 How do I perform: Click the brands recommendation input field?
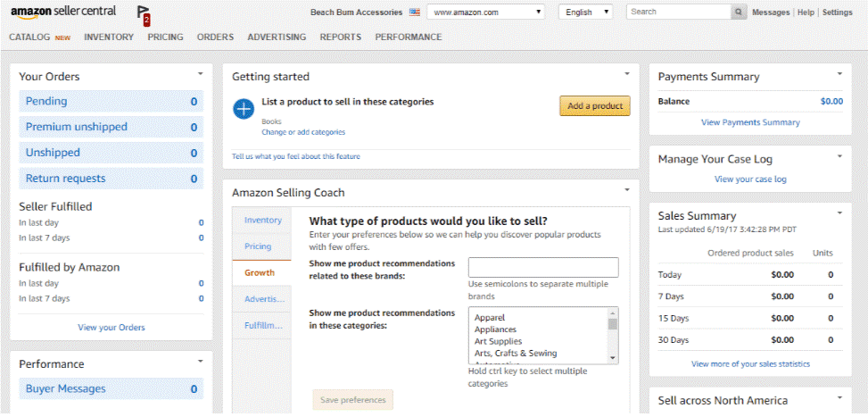point(543,268)
